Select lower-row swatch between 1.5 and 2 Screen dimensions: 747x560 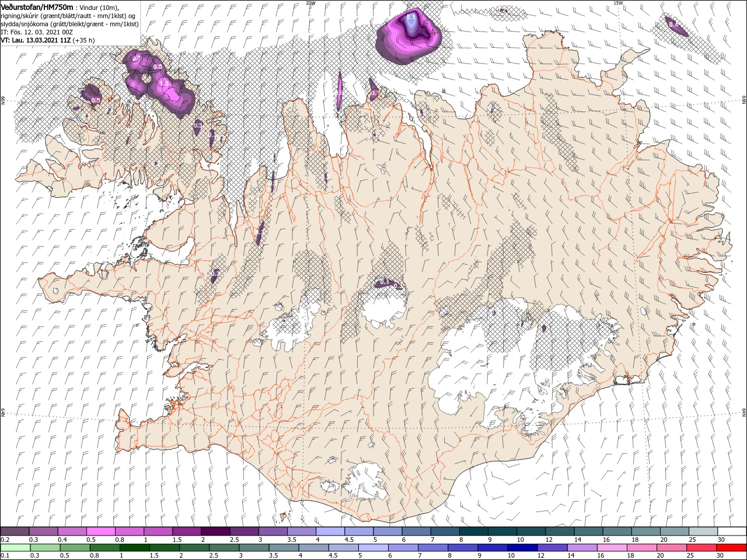click(x=165, y=548)
